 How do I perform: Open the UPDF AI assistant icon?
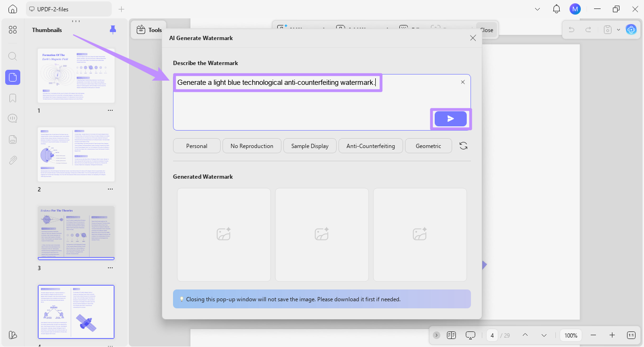pos(631,30)
